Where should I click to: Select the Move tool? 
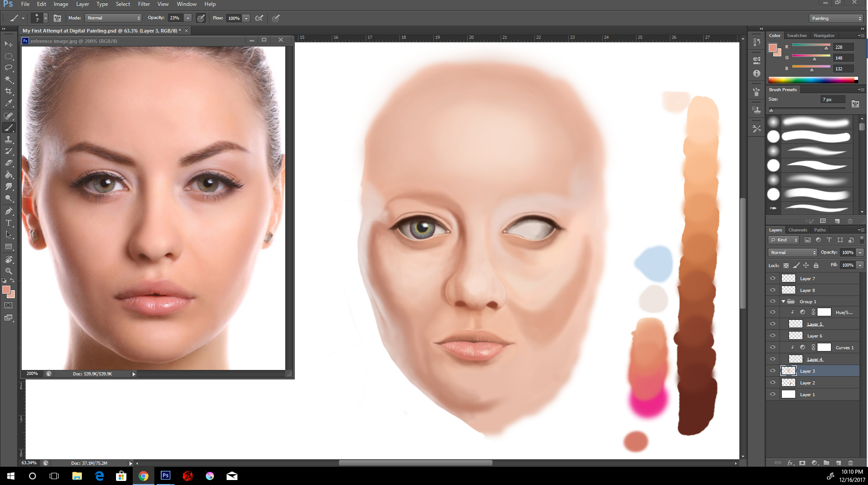9,44
